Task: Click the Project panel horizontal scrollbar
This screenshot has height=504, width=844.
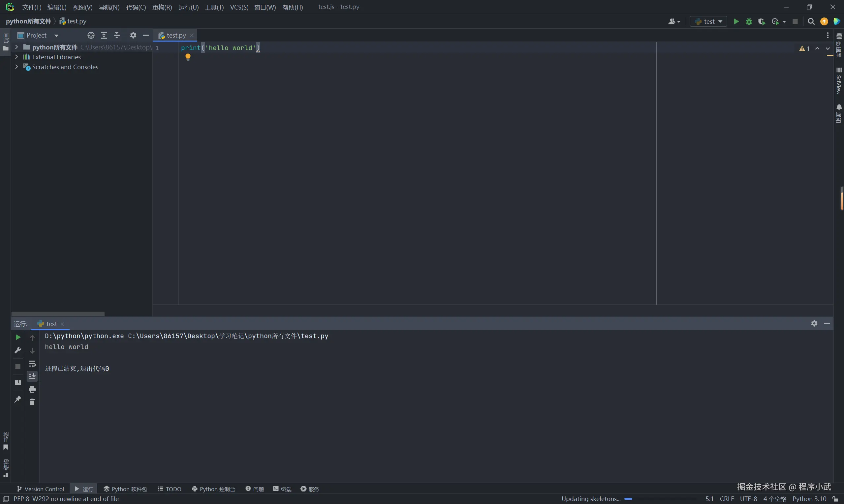Action: (58, 314)
